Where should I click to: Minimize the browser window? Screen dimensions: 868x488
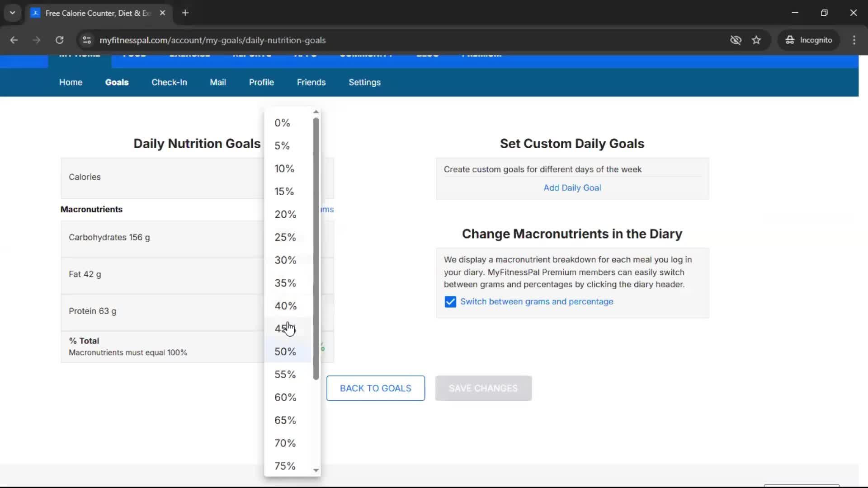click(x=795, y=13)
